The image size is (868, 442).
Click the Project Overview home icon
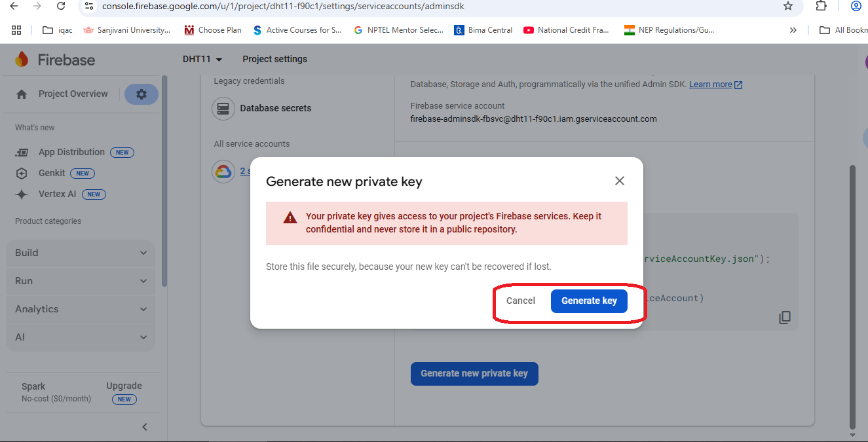pos(22,94)
